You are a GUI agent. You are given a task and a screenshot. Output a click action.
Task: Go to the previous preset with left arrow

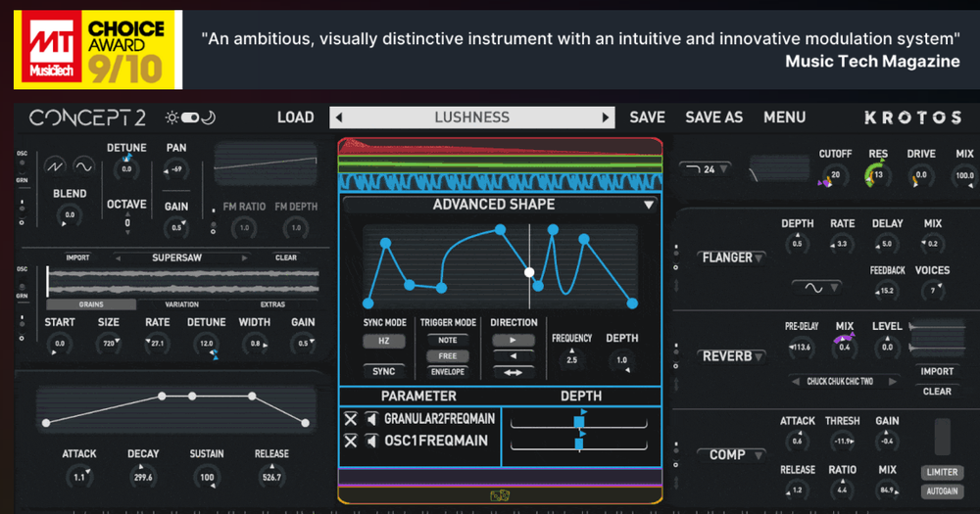click(x=339, y=117)
